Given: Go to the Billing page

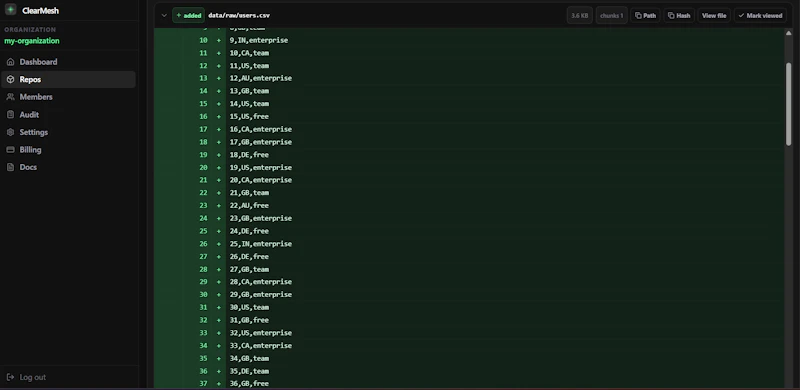Looking at the screenshot, I should point(68,150).
